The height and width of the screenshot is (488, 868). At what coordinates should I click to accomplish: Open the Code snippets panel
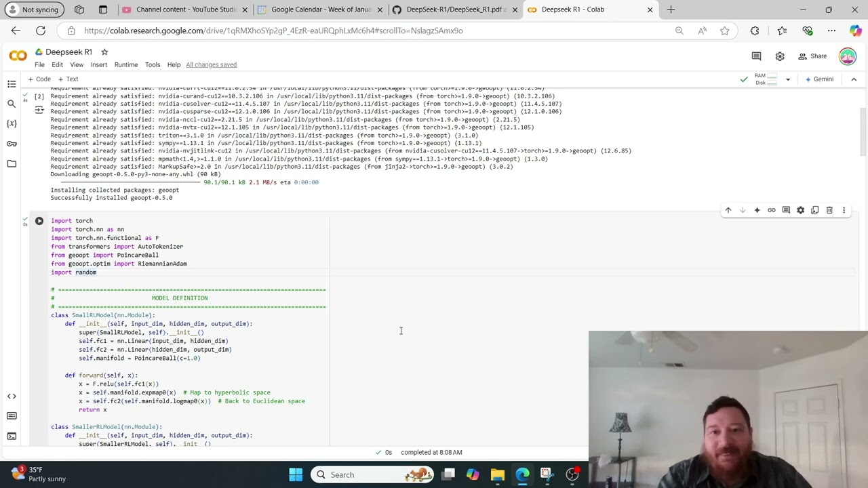(x=12, y=396)
